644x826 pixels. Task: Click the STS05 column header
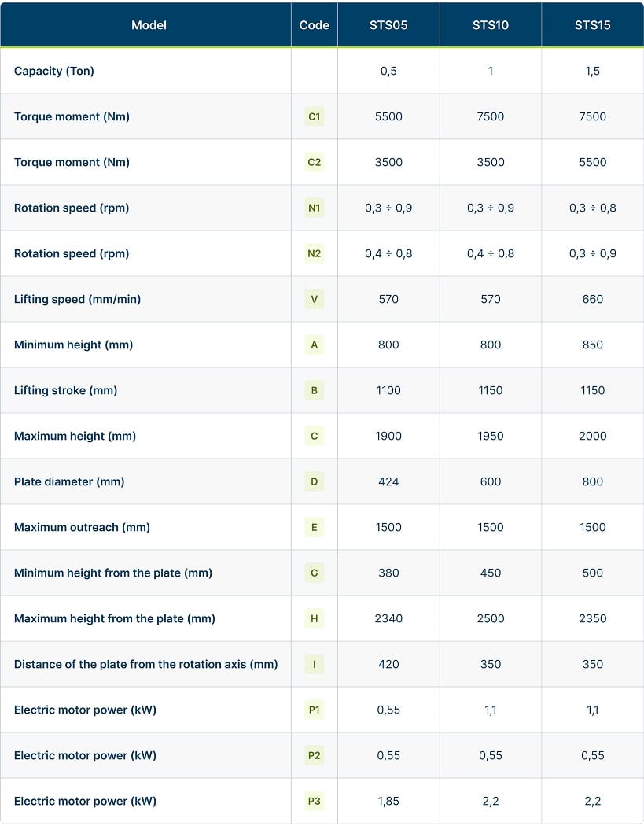point(388,25)
